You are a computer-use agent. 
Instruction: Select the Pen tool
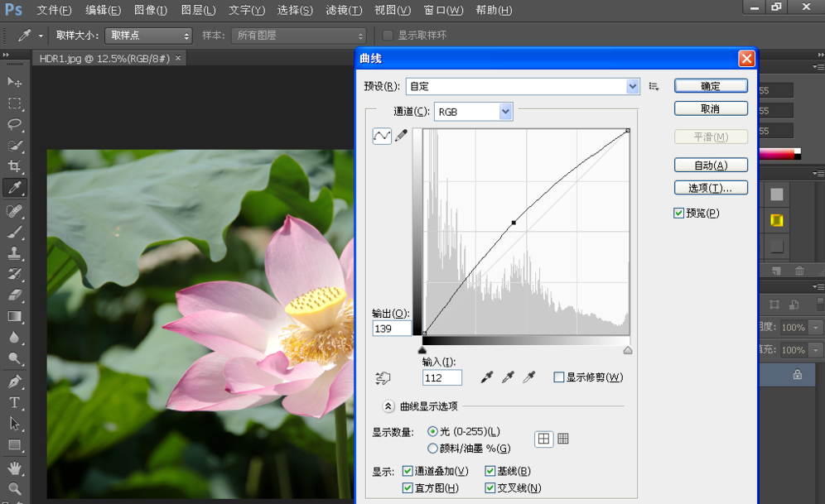click(14, 382)
